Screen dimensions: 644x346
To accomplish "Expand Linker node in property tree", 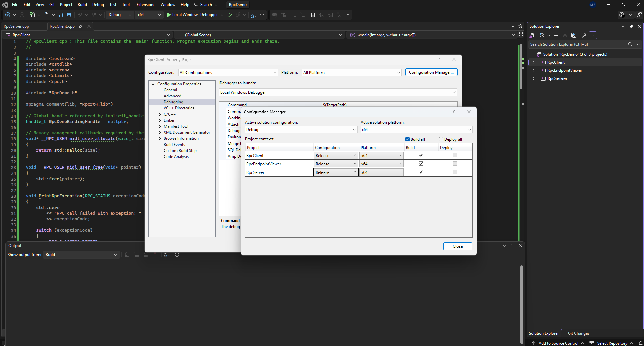I will pos(160,120).
